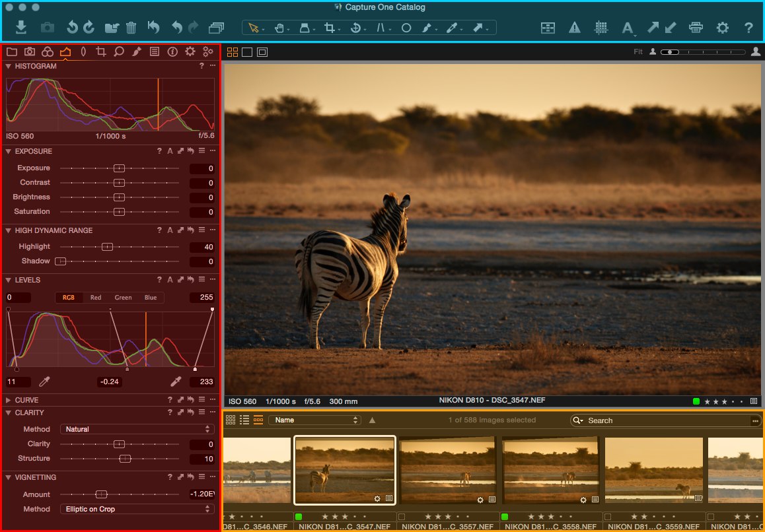This screenshot has width=765, height=532.
Task: Collapse the Vignetting panel
Action: (9, 477)
